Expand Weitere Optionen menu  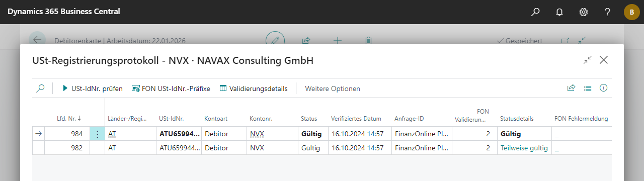pyautogui.click(x=333, y=88)
